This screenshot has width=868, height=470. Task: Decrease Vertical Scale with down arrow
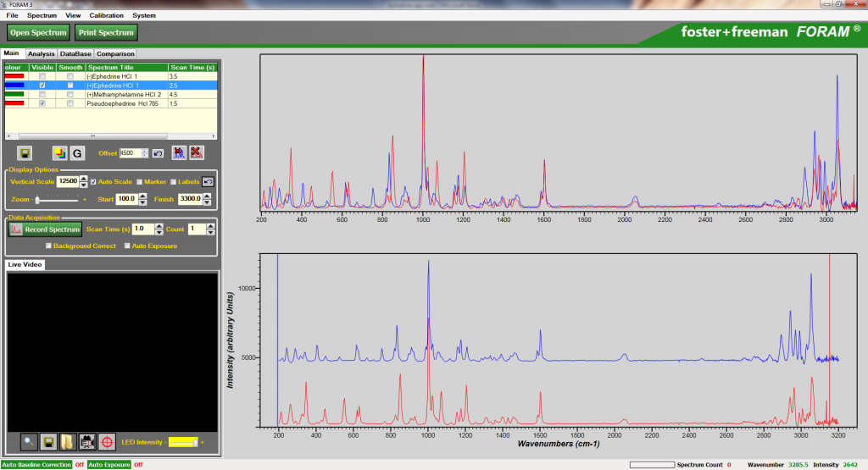[x=84, y=185]
